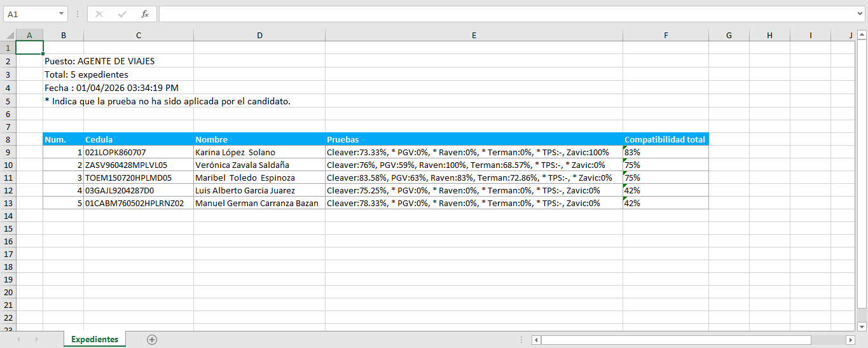Screen dimensions: 868x348
Task: Click horizontal scrollbar left arrow
Action: (536, 340)
